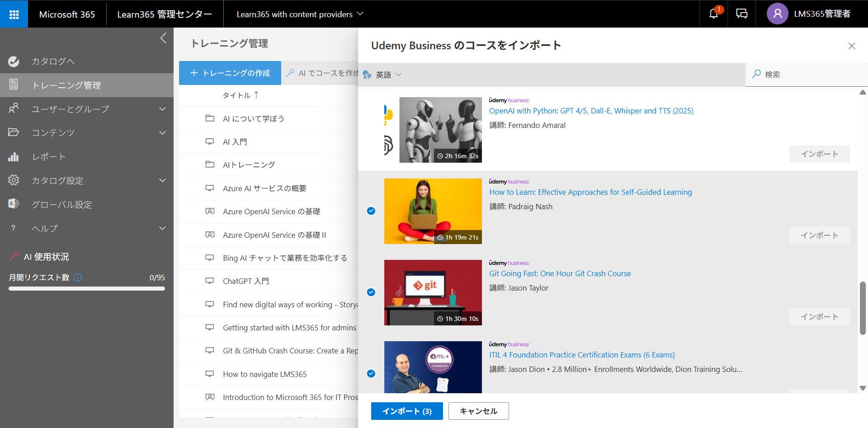Close the Udemy Business import panel
The width and height of the screenshot is (868, 428).
(852, 46)
